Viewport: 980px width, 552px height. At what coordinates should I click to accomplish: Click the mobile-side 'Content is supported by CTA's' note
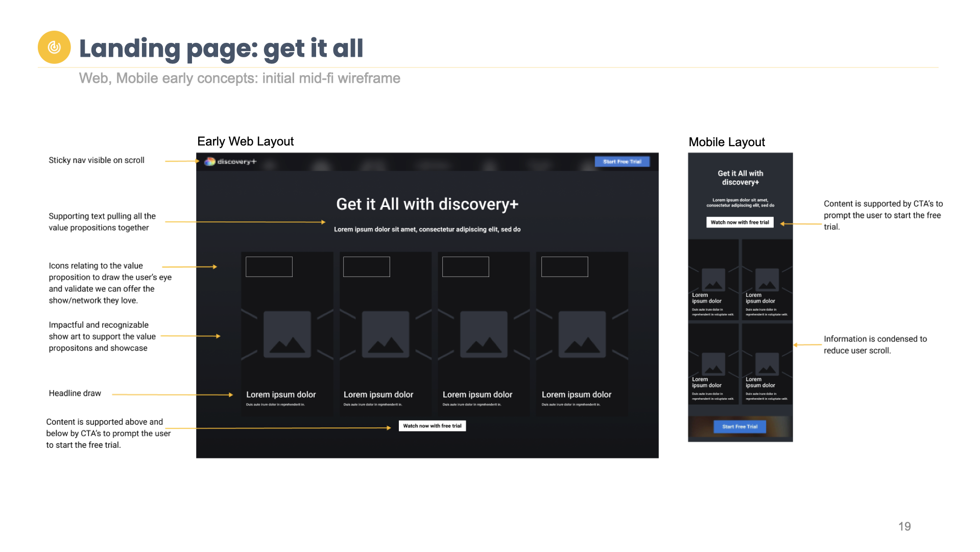[883, 215]
